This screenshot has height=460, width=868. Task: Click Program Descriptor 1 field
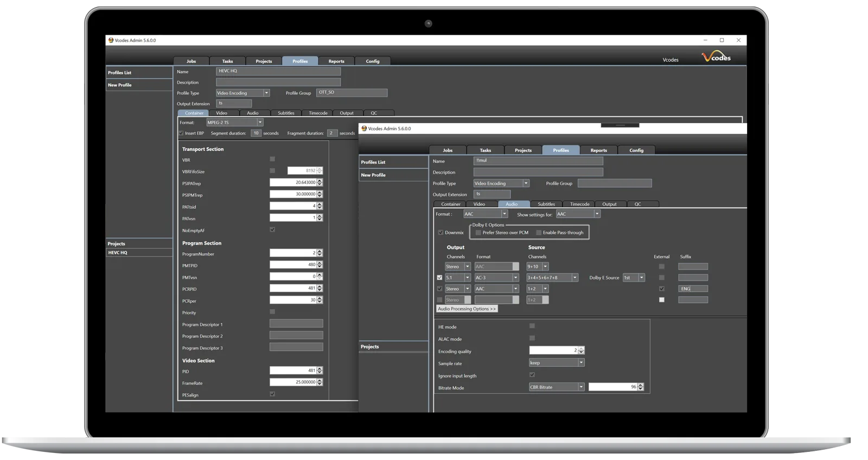pos(296,323)
